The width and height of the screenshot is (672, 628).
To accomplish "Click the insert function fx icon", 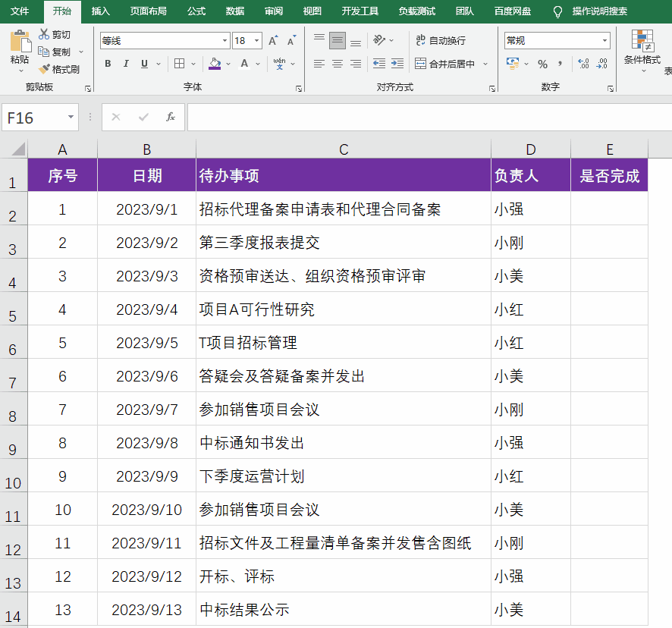I will tap(171, 117).
